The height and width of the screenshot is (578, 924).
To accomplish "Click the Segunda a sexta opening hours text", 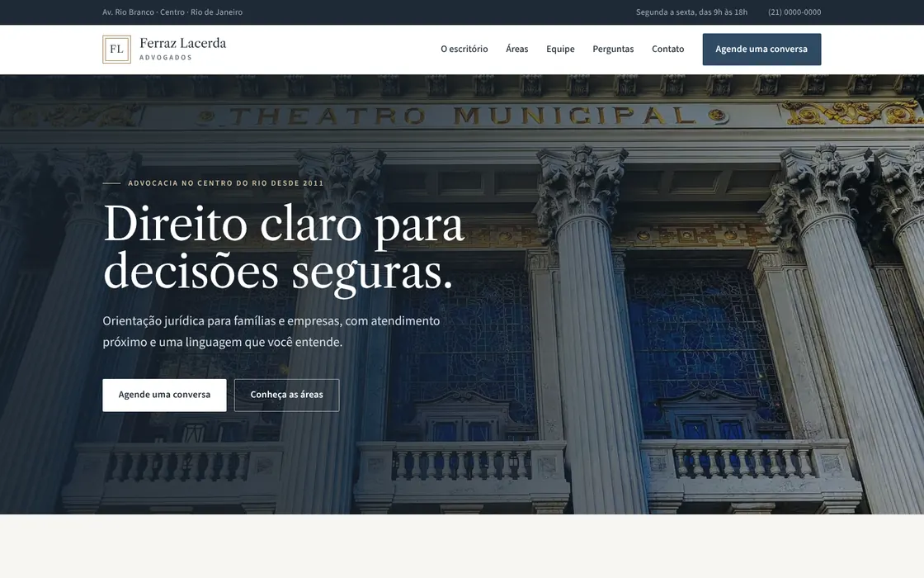I will [x=691, y=12].
